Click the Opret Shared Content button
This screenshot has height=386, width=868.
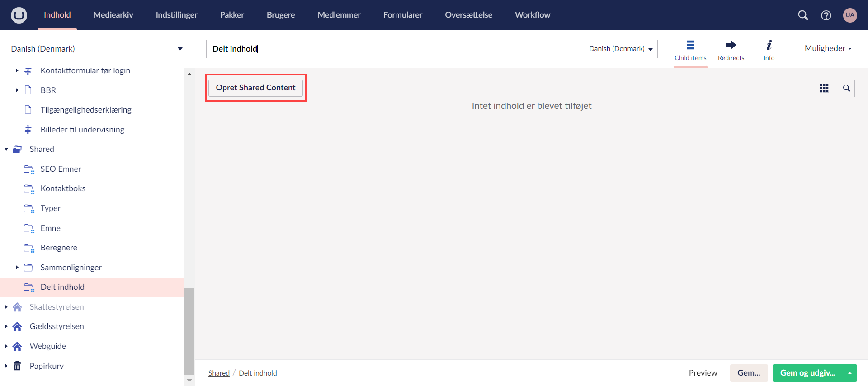255,88
